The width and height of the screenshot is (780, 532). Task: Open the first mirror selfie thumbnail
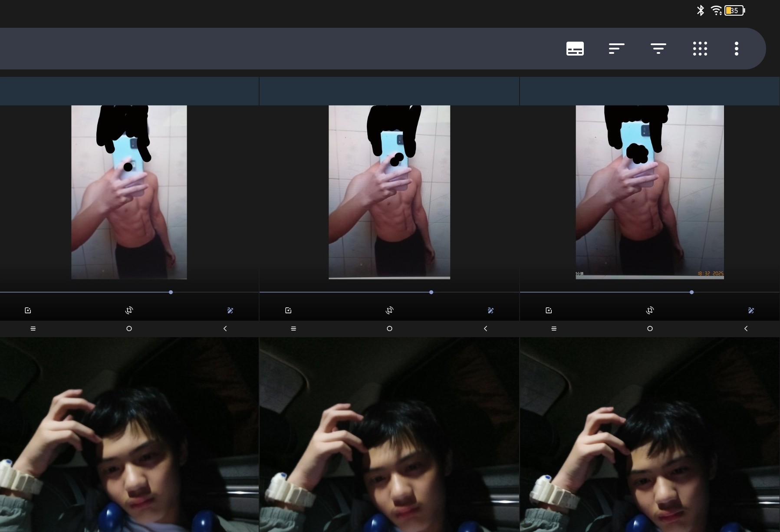click(x=129, y=192)
